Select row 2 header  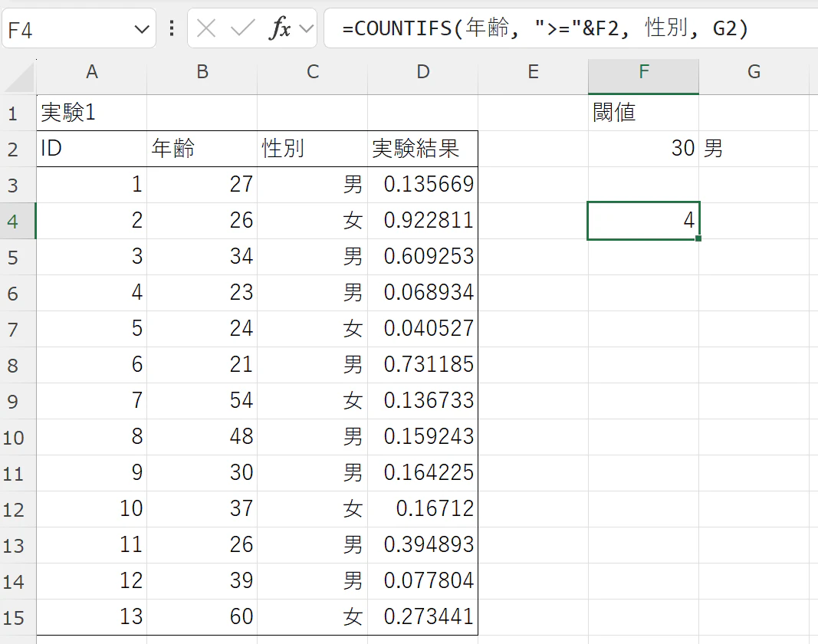click(18, 149)
